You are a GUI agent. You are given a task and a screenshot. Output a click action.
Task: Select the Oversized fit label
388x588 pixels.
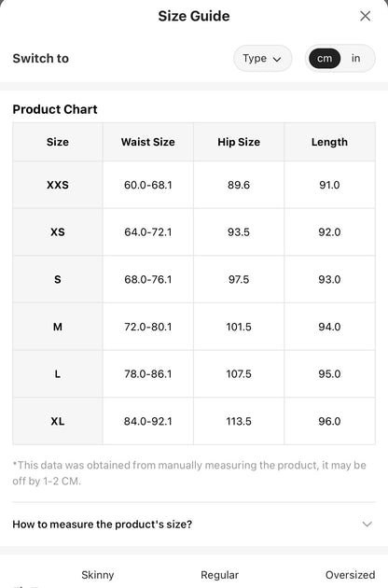pyautogui.click(x=350, y=575)
